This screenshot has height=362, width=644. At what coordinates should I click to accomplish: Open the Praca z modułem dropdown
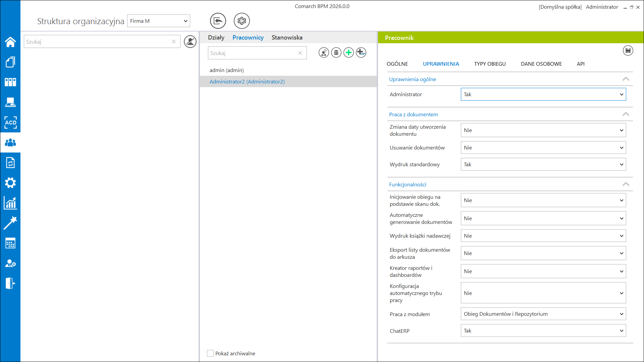pyautogui.click(x=543, y=314)
